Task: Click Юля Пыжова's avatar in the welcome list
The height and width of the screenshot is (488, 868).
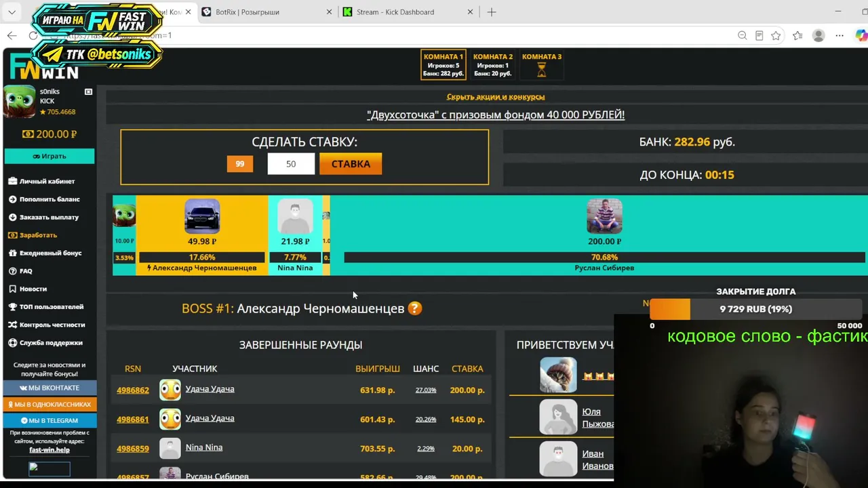Action: [558, 417]
